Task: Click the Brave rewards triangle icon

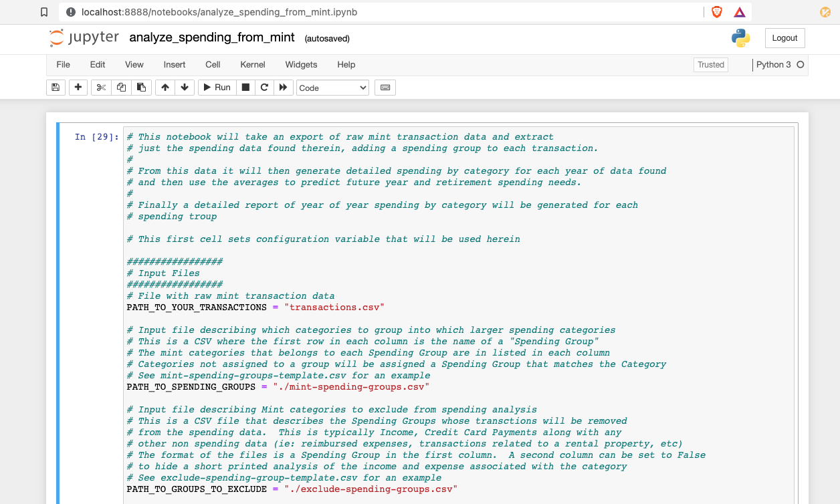Action: click(x=739, y=12)
